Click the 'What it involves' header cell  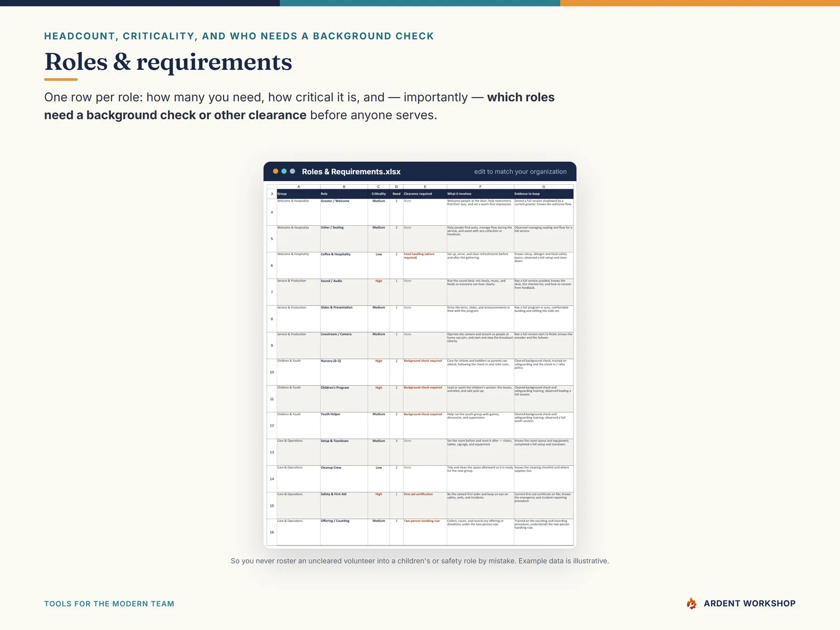(x=480, y=194)
